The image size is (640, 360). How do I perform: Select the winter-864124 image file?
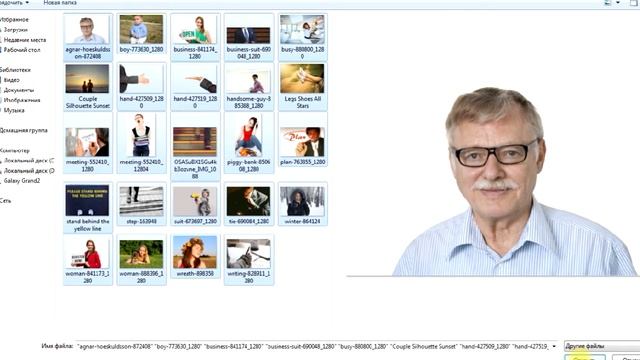(302, 204)
